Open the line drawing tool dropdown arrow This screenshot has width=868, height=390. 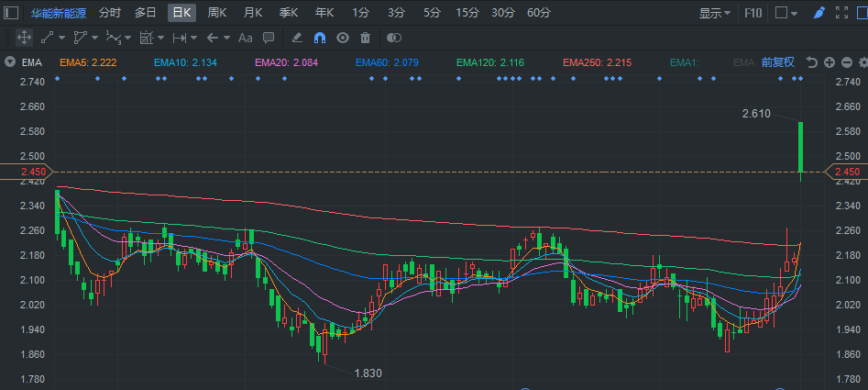[x=63, y=38]
